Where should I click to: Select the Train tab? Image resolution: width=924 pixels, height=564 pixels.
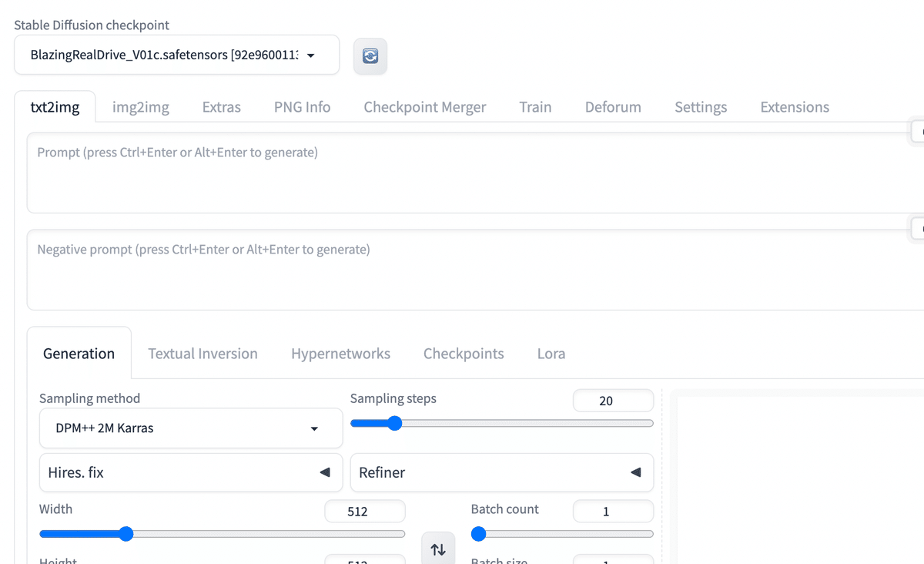click(535, 107)
